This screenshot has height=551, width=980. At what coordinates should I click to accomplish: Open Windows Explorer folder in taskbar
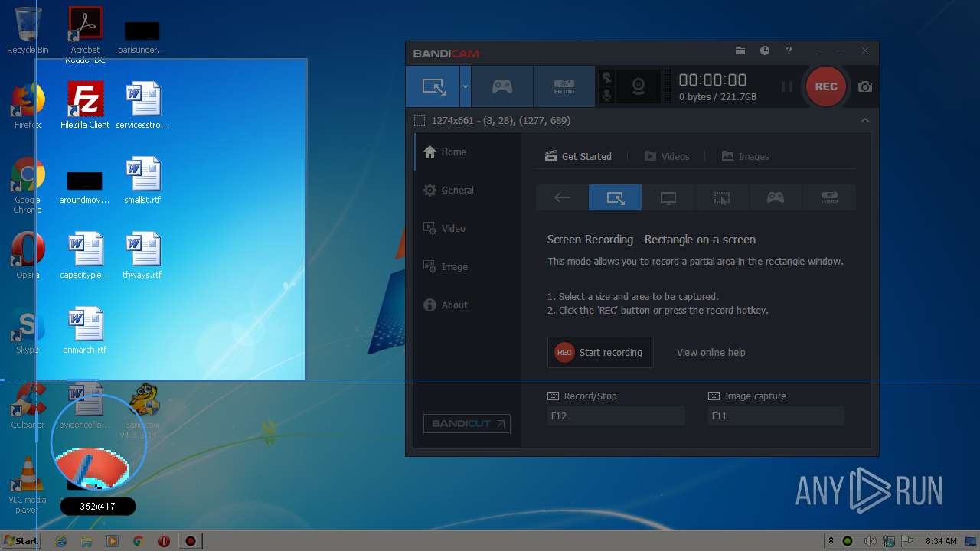[87, 541]
